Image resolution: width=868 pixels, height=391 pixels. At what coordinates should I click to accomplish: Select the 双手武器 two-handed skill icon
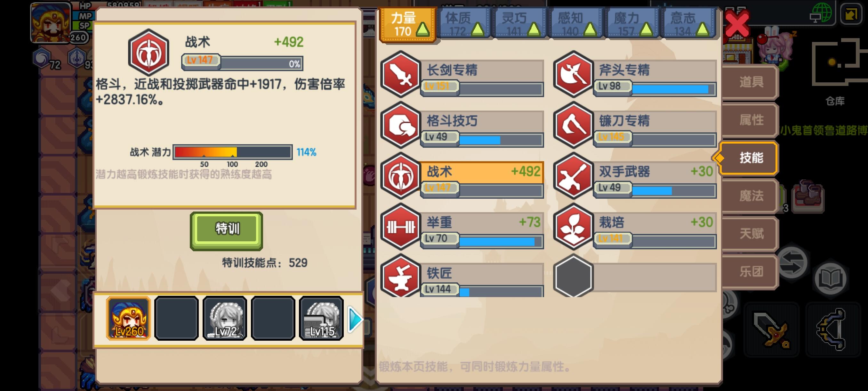coord(573,176)
